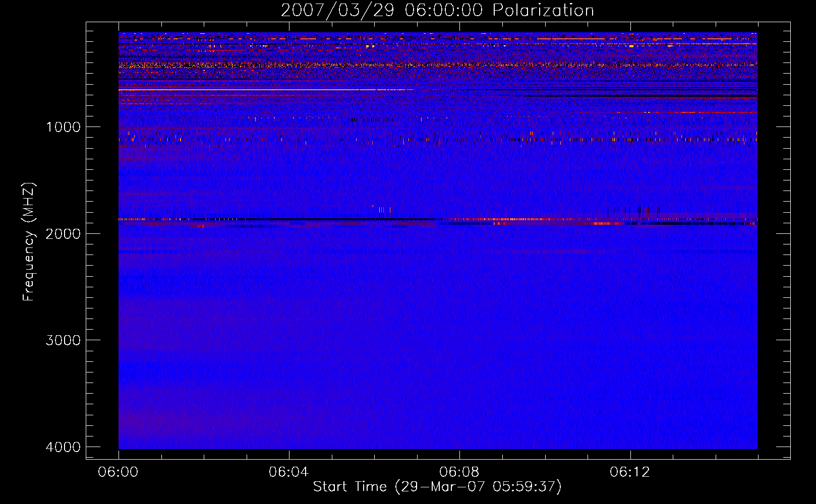
Task: Click the 06:00 time tick label
Action: pos(119,472)
